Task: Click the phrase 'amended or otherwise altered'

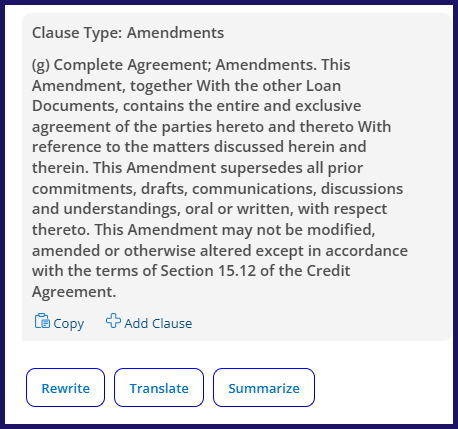Action: [x=142, y=251]
